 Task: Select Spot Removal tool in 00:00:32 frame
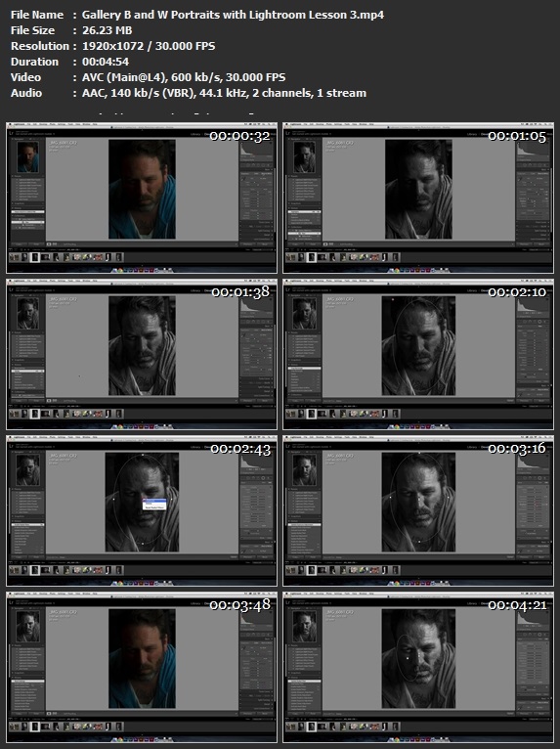click(248, 165)
